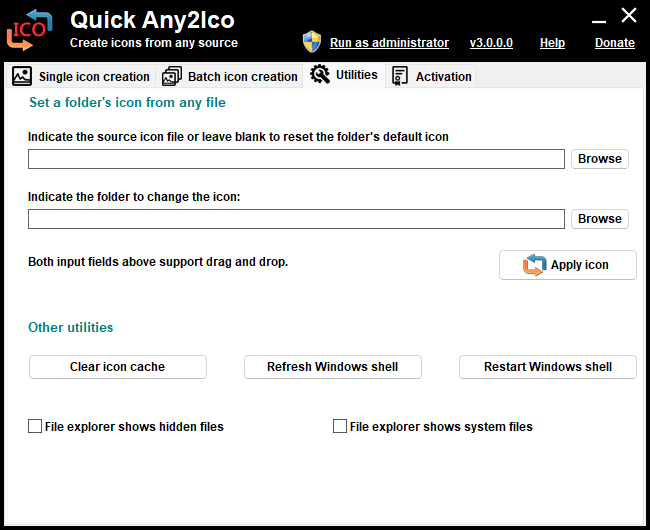
Task: Click the Activation certificate icon
Action: click(400, 76)
